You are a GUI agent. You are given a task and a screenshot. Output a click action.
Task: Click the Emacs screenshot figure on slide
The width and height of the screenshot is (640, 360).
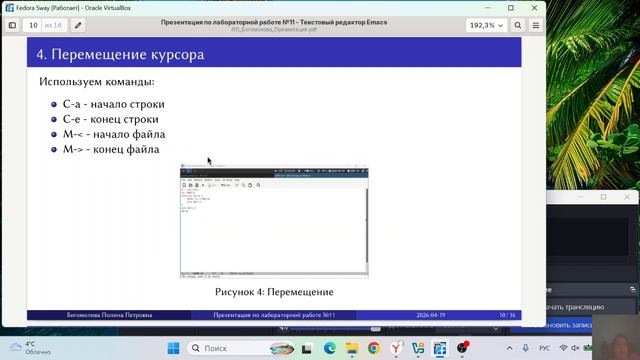coord(274,222)
